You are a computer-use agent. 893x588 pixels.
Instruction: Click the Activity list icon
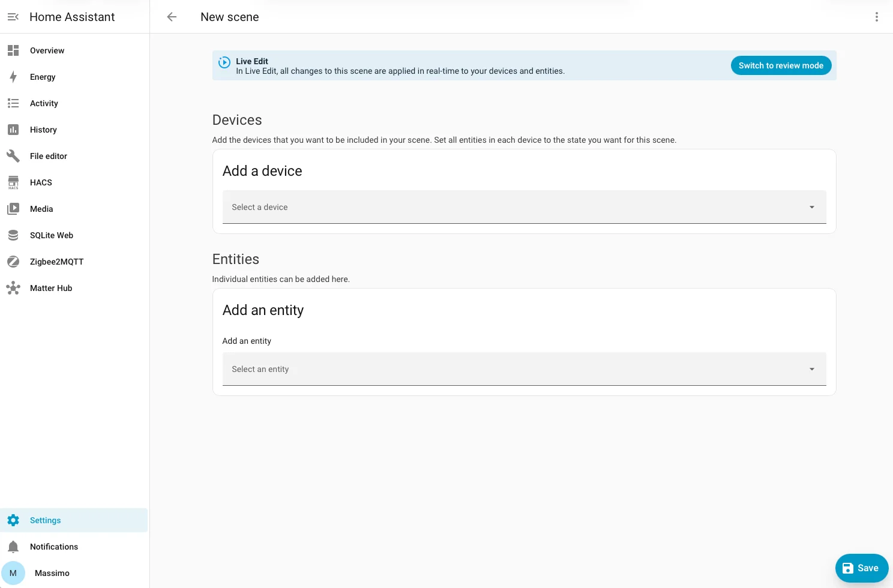(13, 103)
